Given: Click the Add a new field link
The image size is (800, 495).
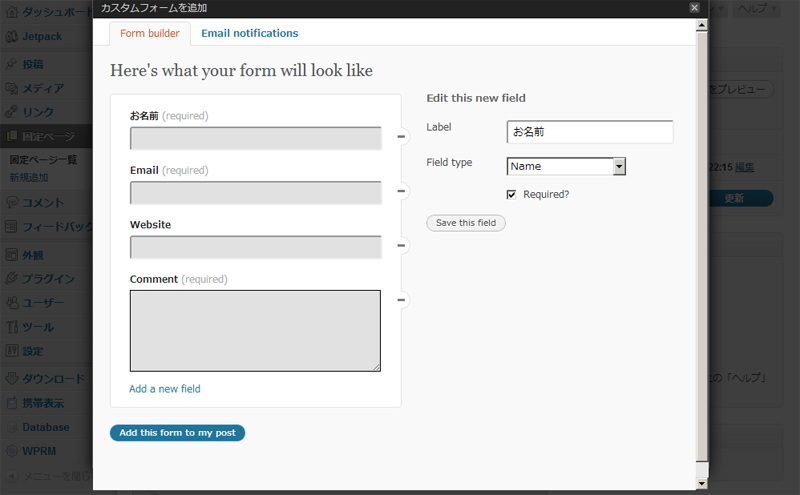Looking at the screenshot, I should pyautogui.click(x=165, y=389).
